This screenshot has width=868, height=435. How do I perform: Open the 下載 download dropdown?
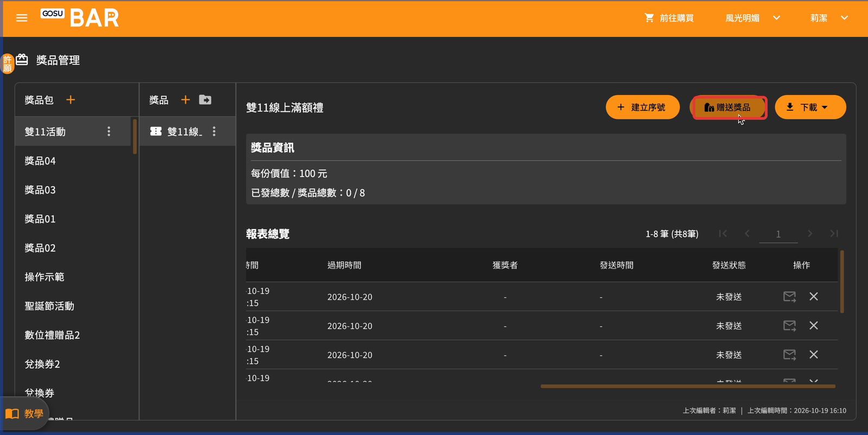point(810,108)
